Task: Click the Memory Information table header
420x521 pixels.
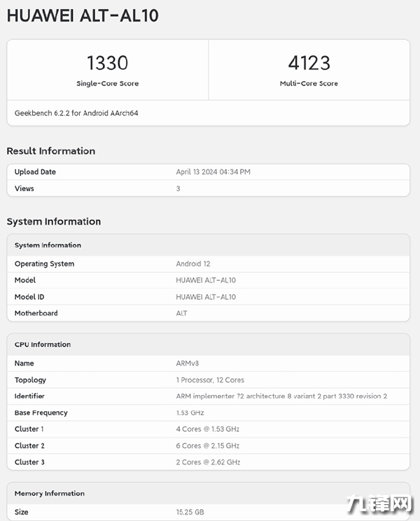Action: click(50, 494)
